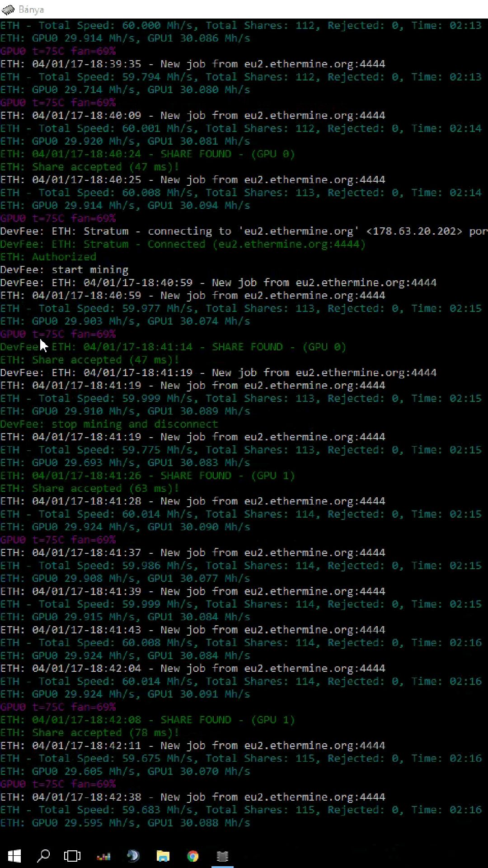The image size is (488, 868).
Task: Click GPU0 29.714 Mh/s line
Action: (x=125, y=90)
